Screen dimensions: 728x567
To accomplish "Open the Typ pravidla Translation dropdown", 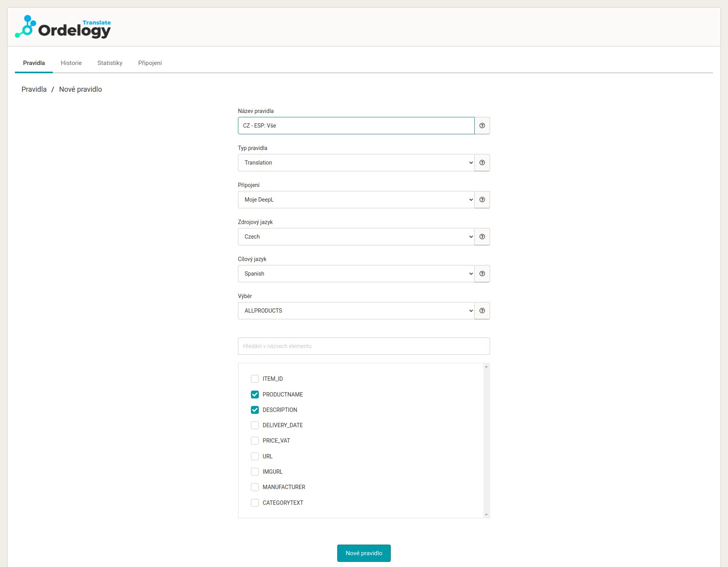I will (356, 163).
